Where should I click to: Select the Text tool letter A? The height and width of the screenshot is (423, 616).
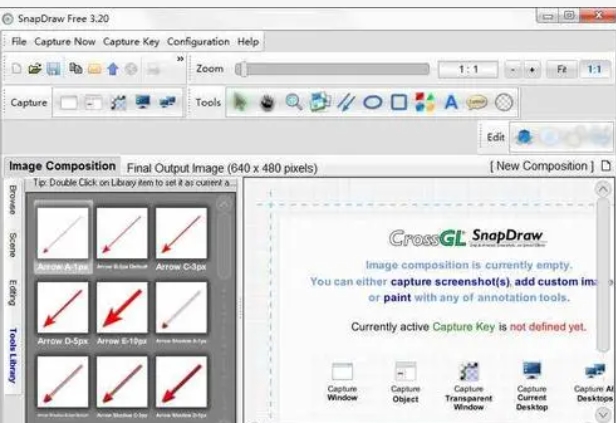tap(451, 103)
